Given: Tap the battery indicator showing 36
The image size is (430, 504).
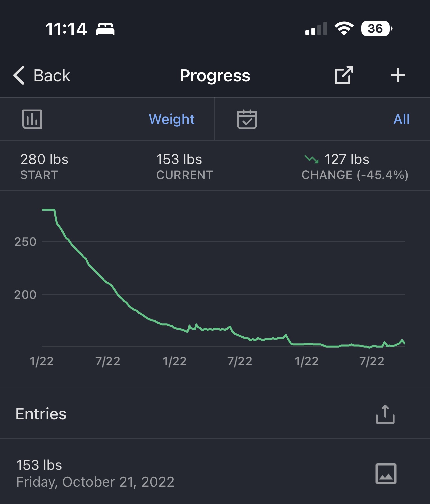Looking at the screenshot, I should coord(377,29).
